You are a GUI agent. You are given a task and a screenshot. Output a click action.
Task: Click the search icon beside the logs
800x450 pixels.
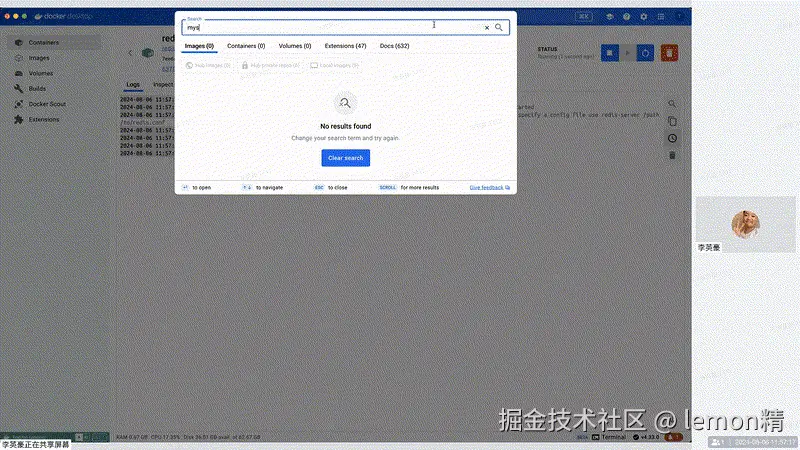[672, 104]
